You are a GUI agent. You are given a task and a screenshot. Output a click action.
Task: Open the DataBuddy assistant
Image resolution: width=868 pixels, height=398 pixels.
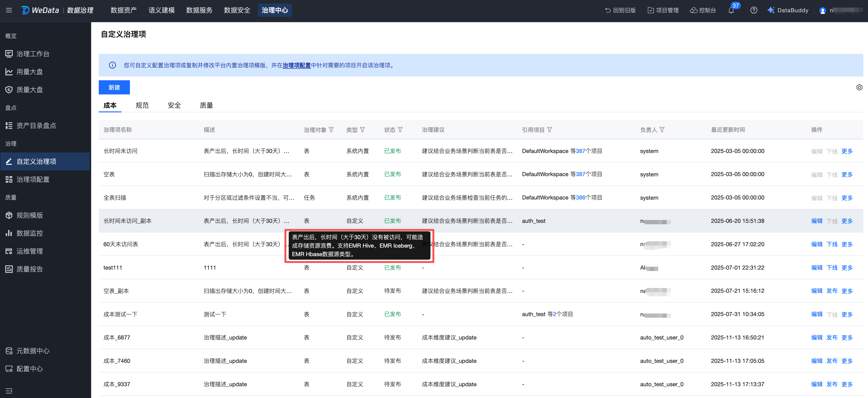click(x=788, y=10)
